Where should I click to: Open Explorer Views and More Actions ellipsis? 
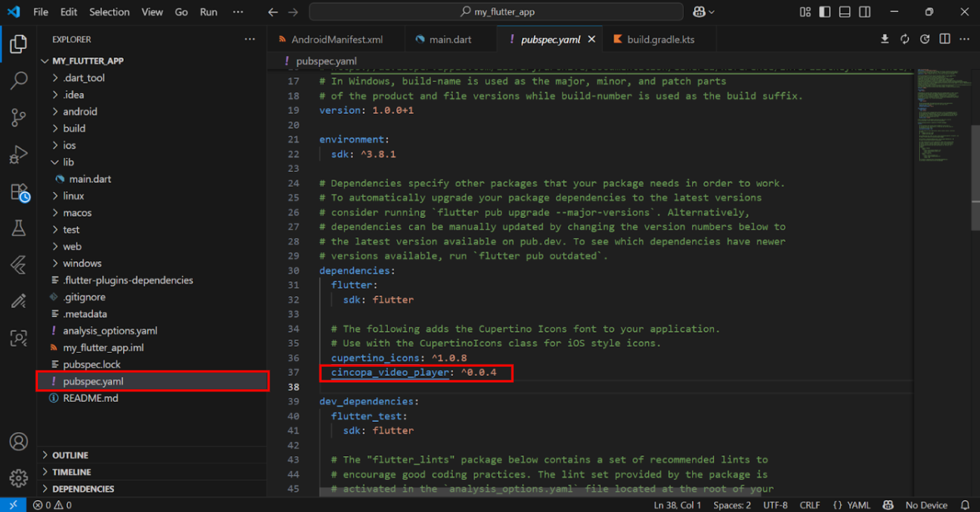point(249,39)
